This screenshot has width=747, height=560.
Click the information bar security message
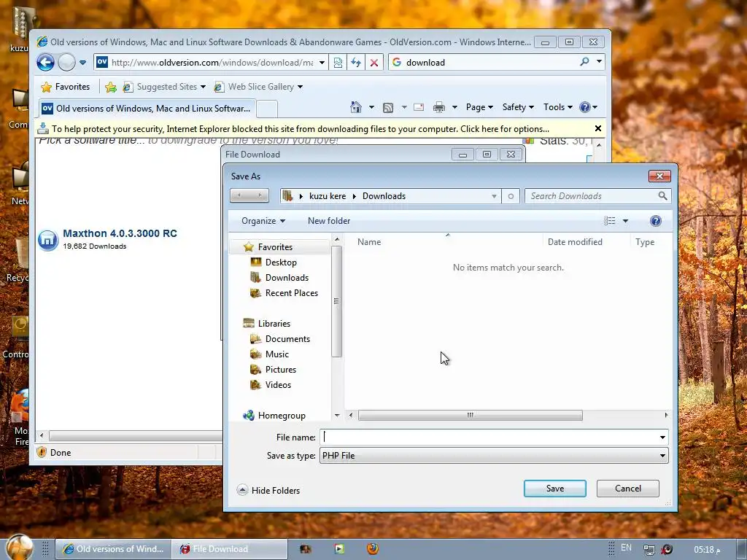pos(301,129)
